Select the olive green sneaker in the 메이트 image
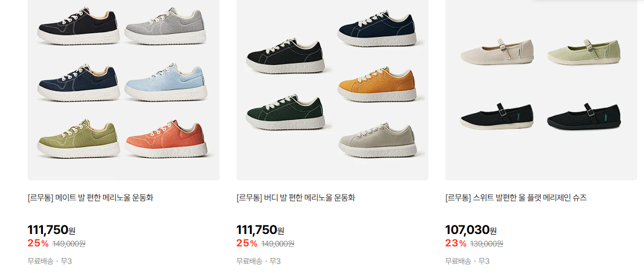 click(x=79, y=139)
